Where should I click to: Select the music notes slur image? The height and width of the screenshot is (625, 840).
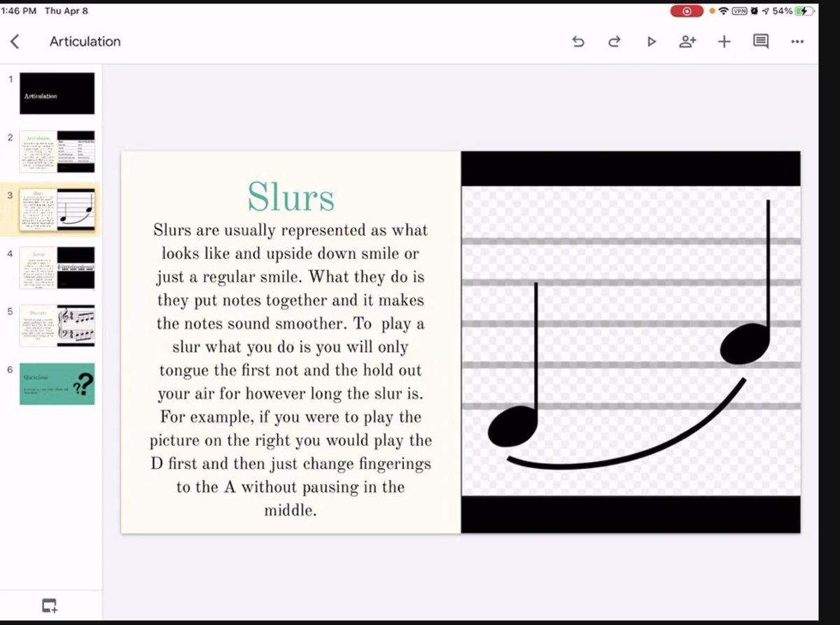tap(631, 342)
